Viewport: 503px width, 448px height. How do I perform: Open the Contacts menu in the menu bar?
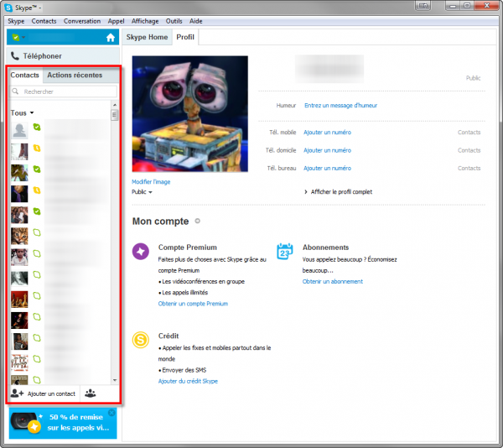tap(44, 21)
